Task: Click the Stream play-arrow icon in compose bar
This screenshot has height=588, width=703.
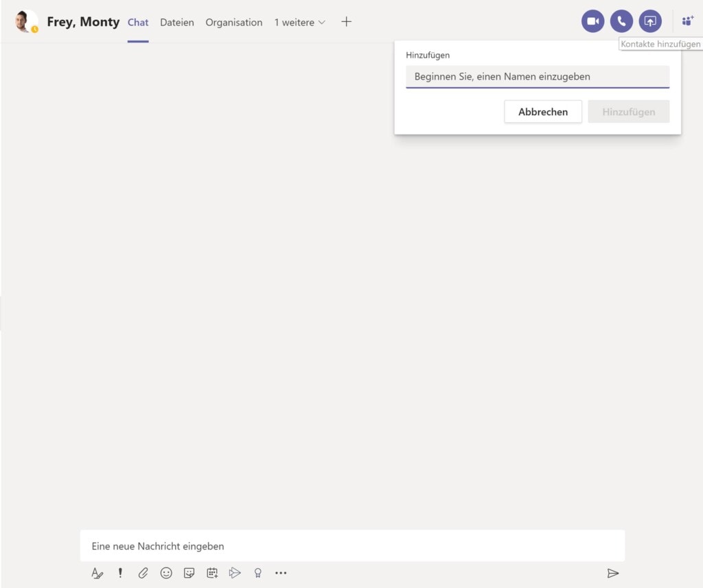Action: (235, 573)
